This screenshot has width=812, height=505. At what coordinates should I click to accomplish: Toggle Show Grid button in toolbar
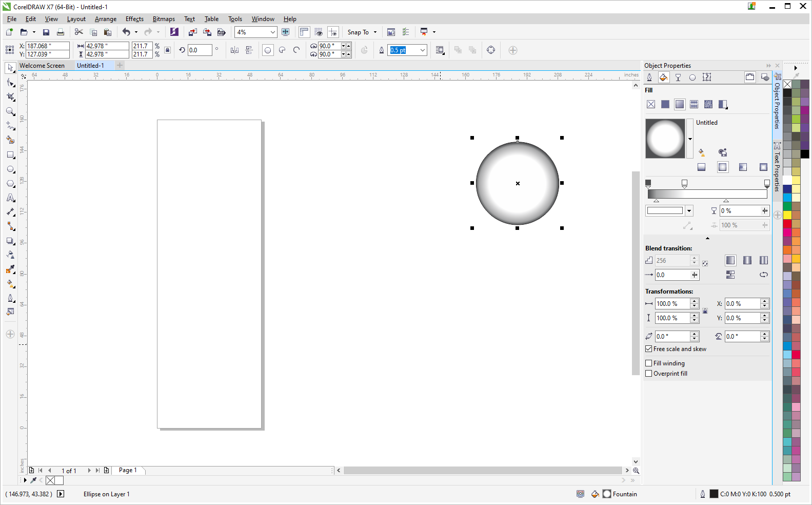click(319, 32)
